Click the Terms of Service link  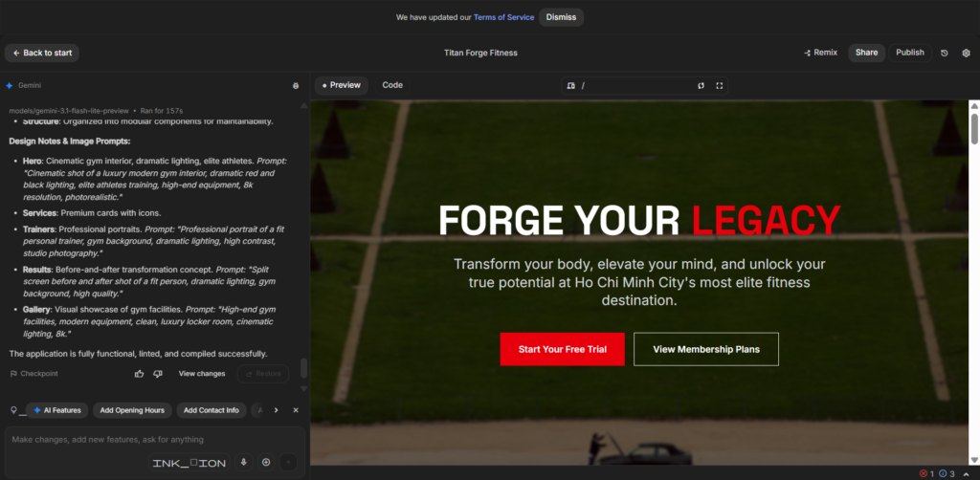pos(502,17)
